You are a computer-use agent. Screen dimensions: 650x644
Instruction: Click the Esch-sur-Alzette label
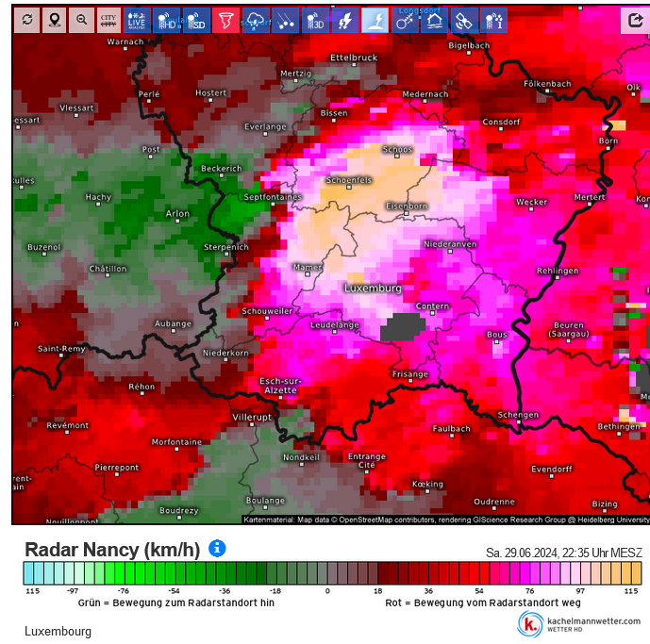coord(280,386)
